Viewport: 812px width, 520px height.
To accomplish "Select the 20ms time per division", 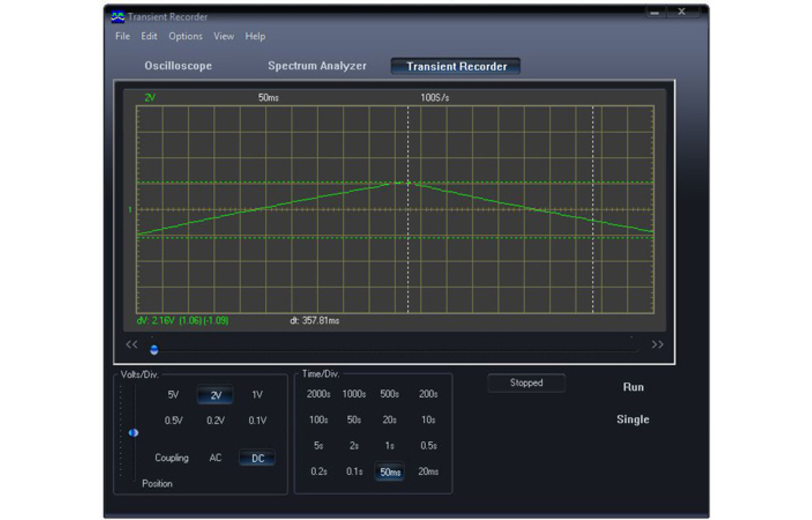I will [428, 472].
